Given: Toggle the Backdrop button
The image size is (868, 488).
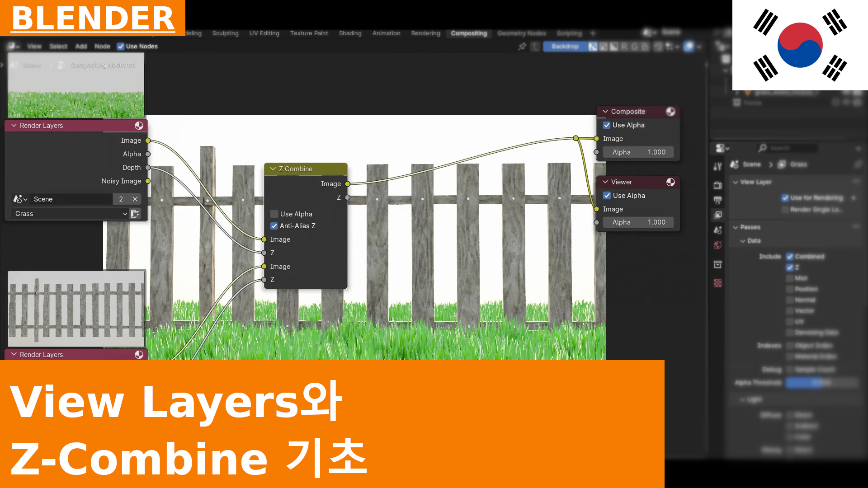Looking at the screenshot, I should [565, 47].
